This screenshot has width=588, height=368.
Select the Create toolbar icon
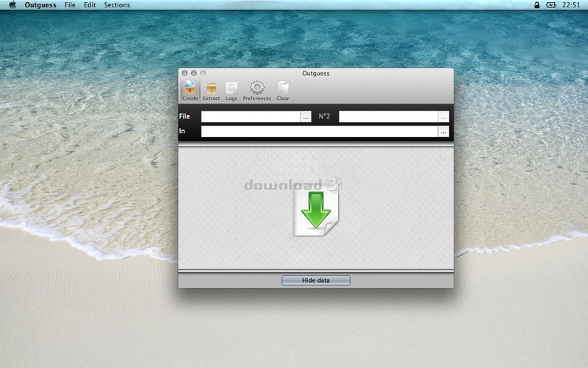tap(190, 91)
